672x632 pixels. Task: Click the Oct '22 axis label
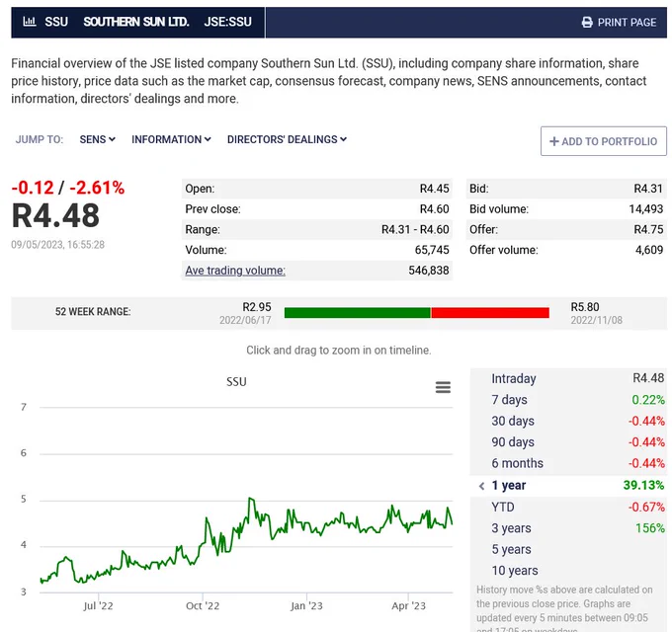click(203, 606)
